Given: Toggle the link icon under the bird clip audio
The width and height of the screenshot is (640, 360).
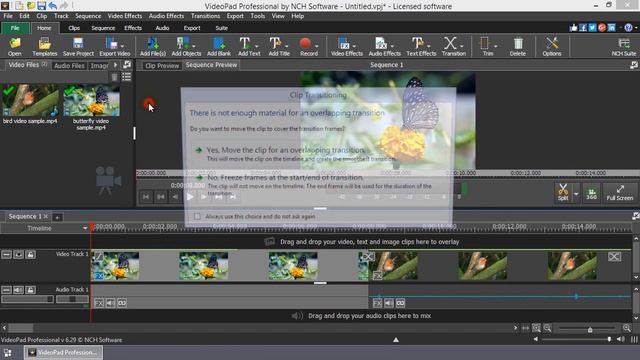Looking at the screenshot, I should (400, 303).
